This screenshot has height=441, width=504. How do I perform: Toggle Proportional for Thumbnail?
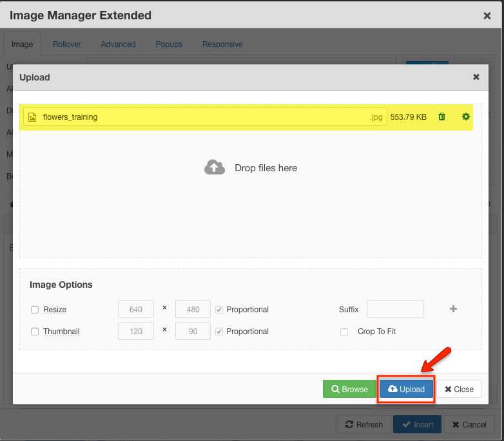[x=220, y=332]
